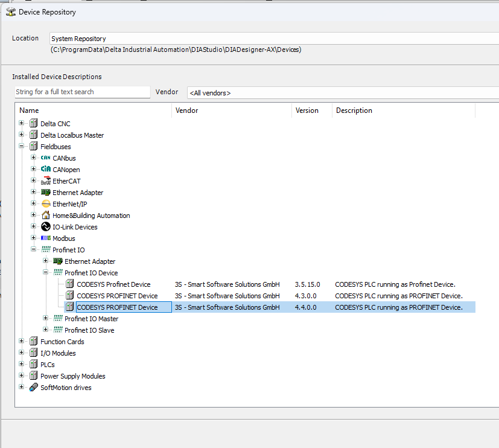
Task: Click the SoftMotion drives icon
Action: point(33,388)
